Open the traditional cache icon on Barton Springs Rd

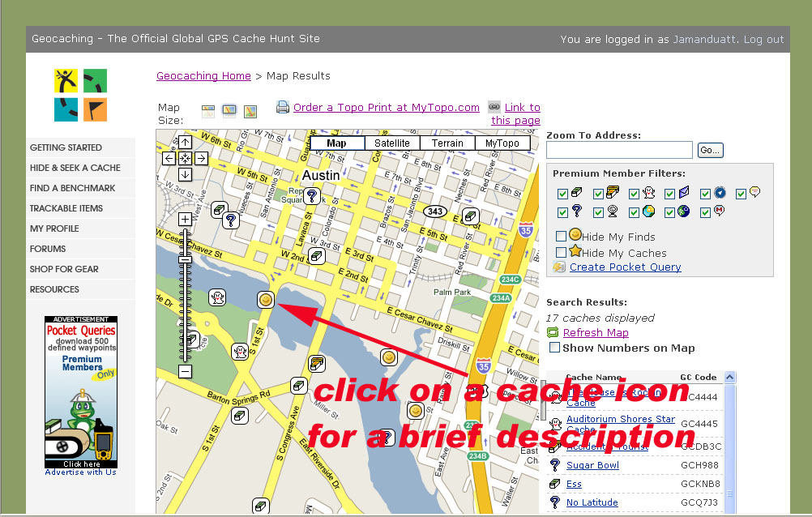coord(298,386)
